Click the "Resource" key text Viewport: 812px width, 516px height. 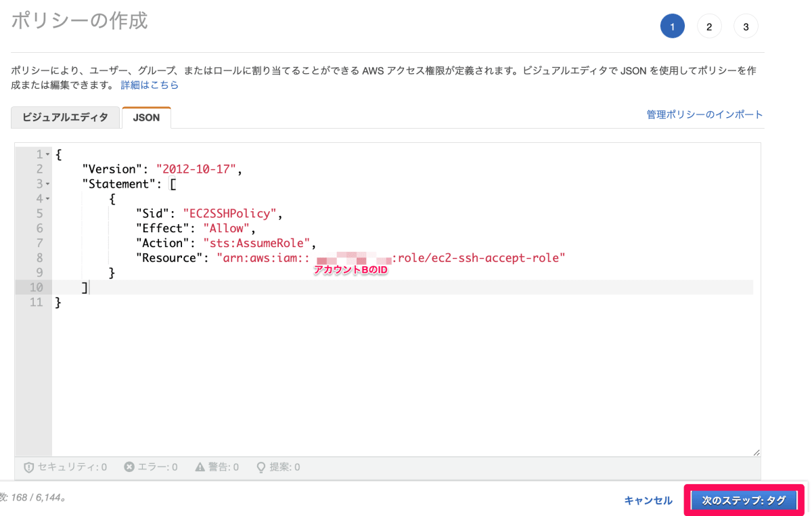tap(169, 258)
